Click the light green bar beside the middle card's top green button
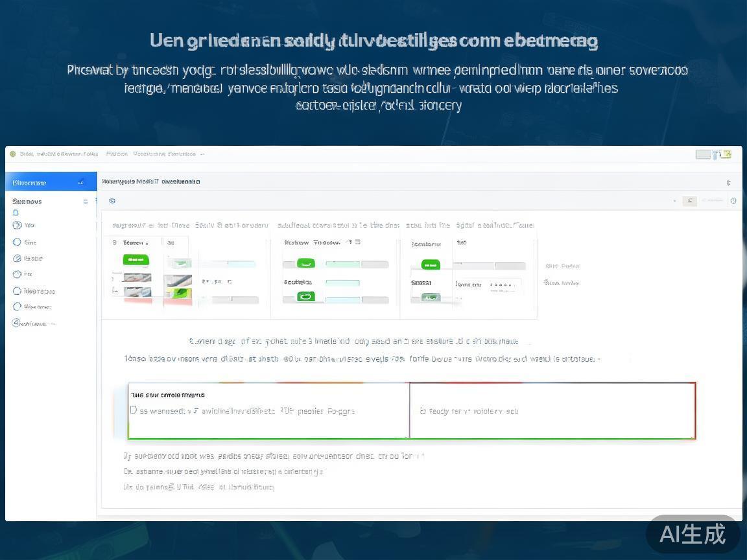Viewport: 747px width, 560px height. pyautogui.click(x=342, y=264)
